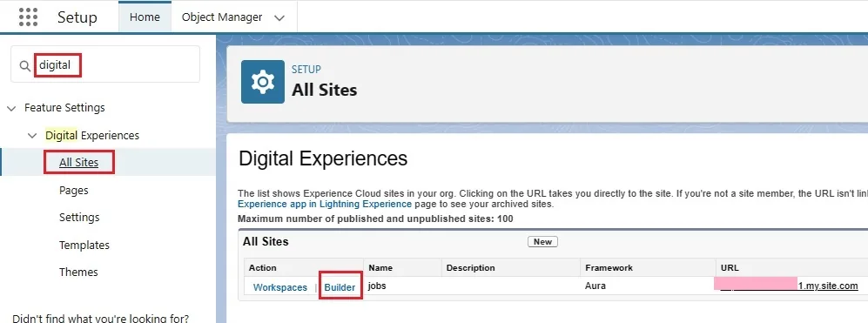This screenshot has width=868, height=323.
Task: Open Templates in the sidebar
Action: tap(84, 245)
